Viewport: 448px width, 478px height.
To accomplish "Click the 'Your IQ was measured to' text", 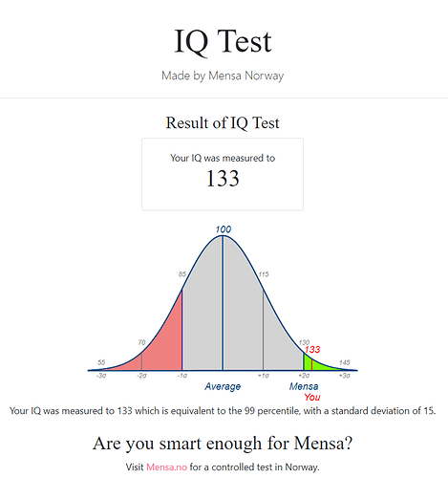I will coord(223,158).
